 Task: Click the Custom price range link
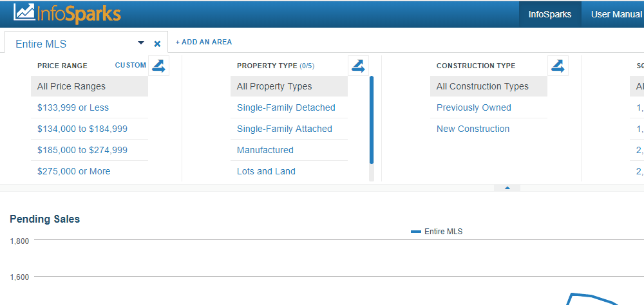click(x=131, y=65)
